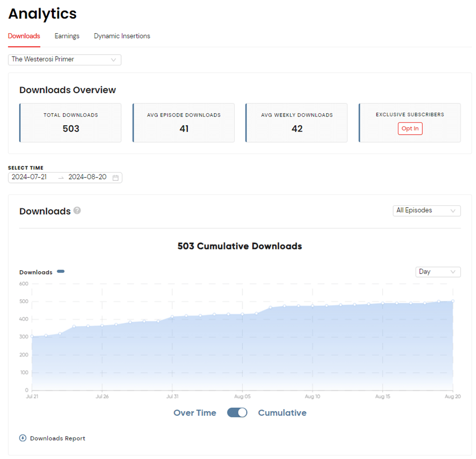This screenshot has width=476, height=459.
Task: Select the Downloads tab
Action: point(23,36)
